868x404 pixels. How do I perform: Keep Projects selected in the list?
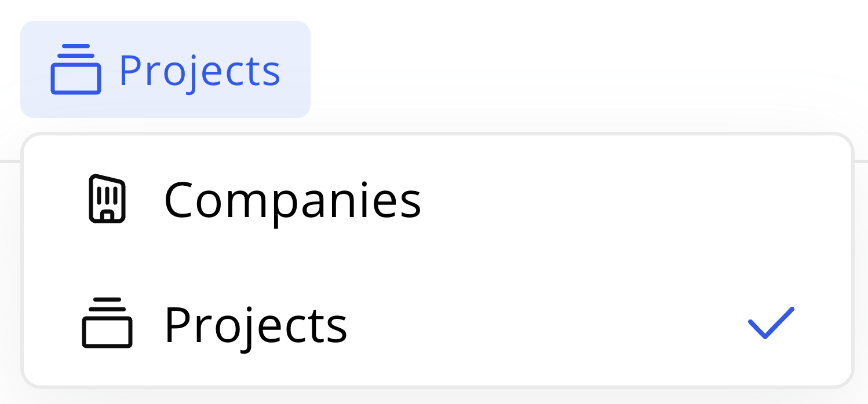click(256, 324)
